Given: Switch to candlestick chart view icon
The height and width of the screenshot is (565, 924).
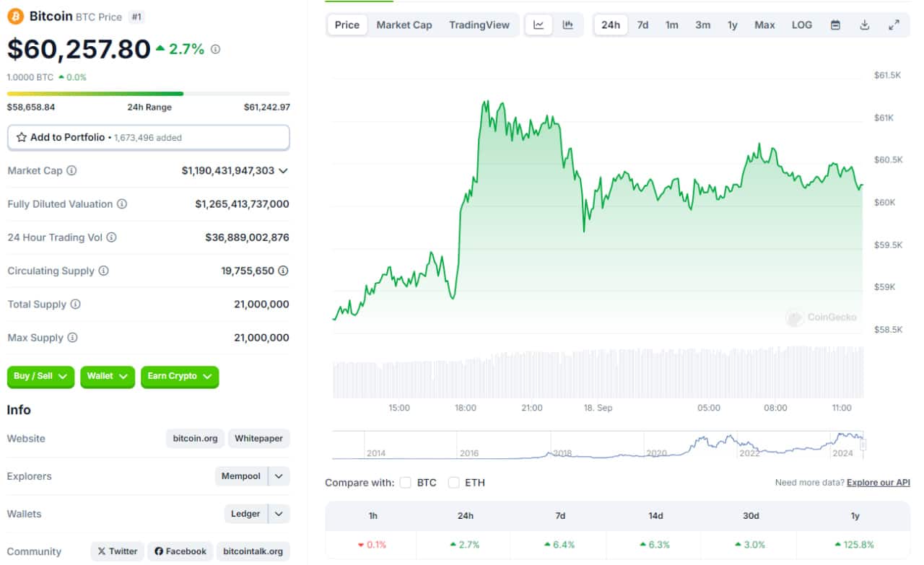Looking at the screenshot, I should click(x=568, y=25).
